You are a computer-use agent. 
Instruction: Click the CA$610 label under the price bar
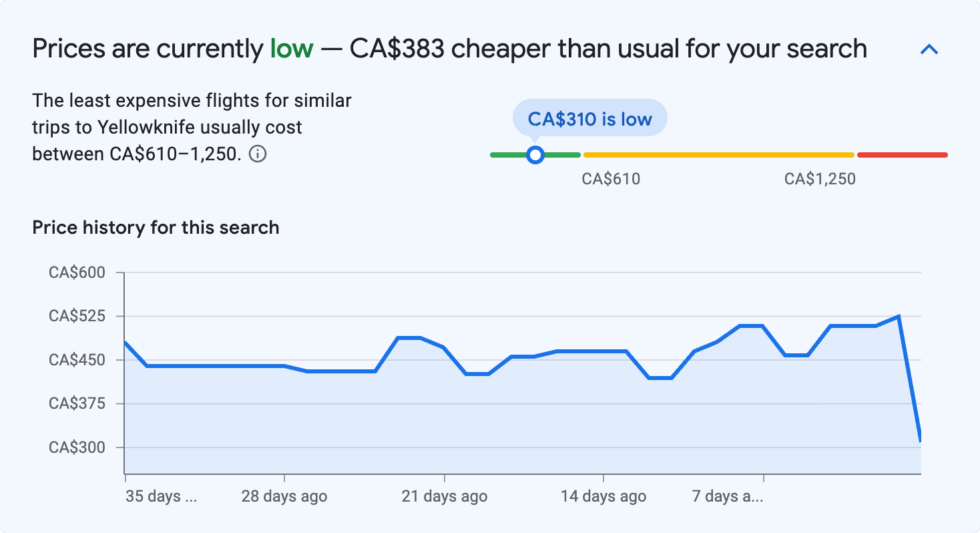pyautogui.click(x=611, y=179)
